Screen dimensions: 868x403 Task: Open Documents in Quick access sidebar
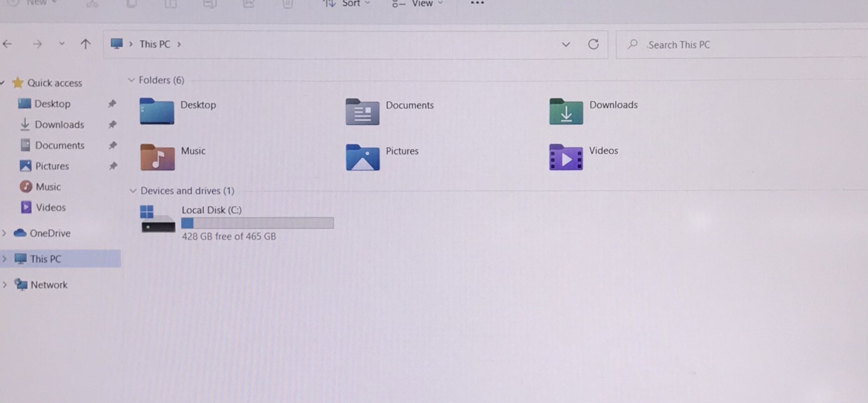coord(60,145)
